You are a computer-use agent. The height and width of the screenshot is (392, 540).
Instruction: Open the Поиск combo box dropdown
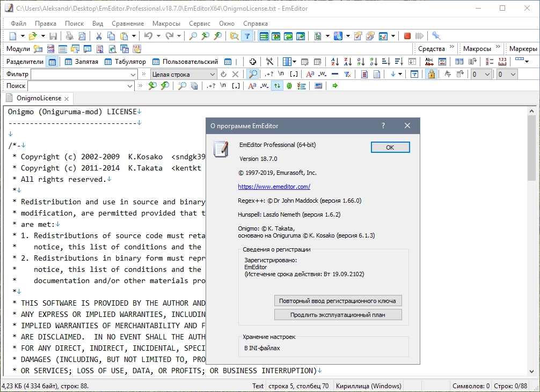tap(130, 86)
